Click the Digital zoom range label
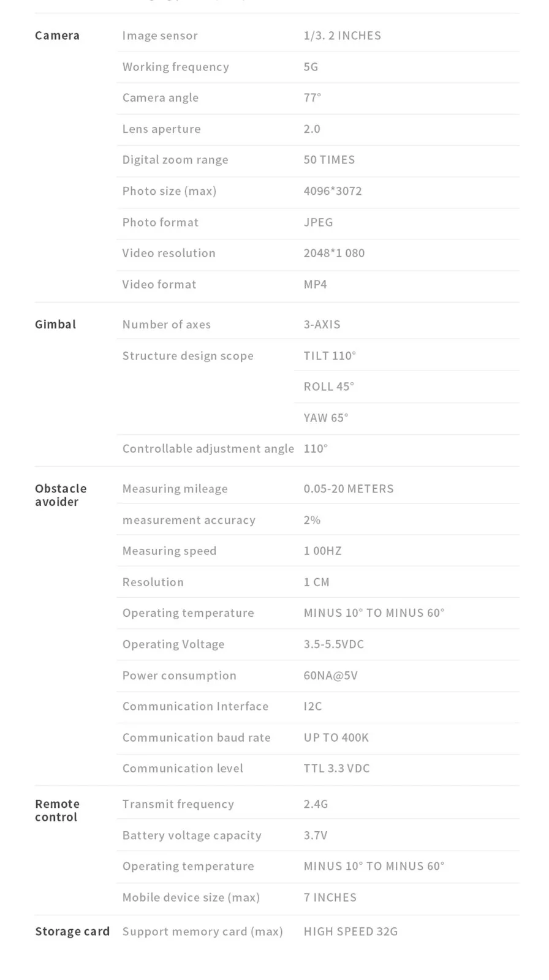 (x=175, y=160)
